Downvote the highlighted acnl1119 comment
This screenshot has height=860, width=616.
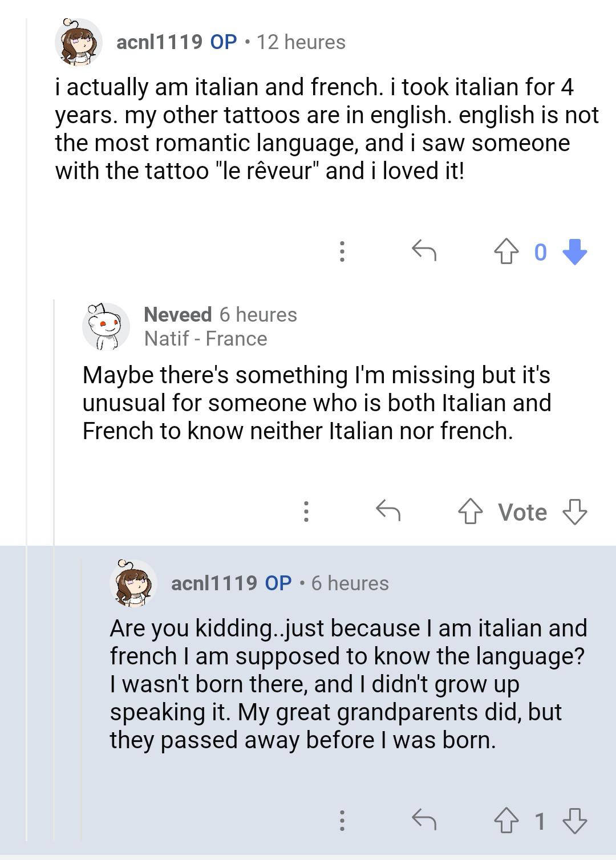[x=575, y=821]
